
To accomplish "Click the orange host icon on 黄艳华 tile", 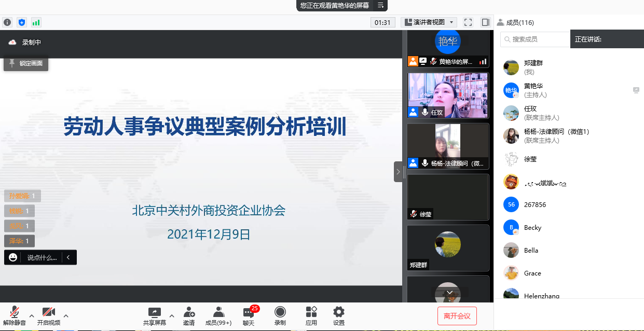I will pos(413,61).
